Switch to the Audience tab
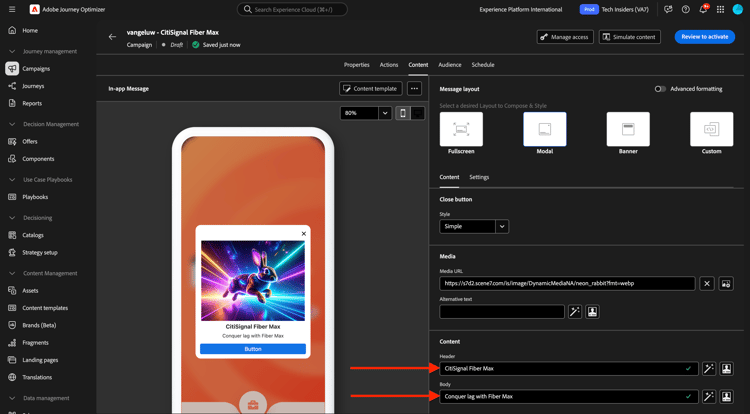This screenshot has width=750, height=414. [x=450, y=65]
